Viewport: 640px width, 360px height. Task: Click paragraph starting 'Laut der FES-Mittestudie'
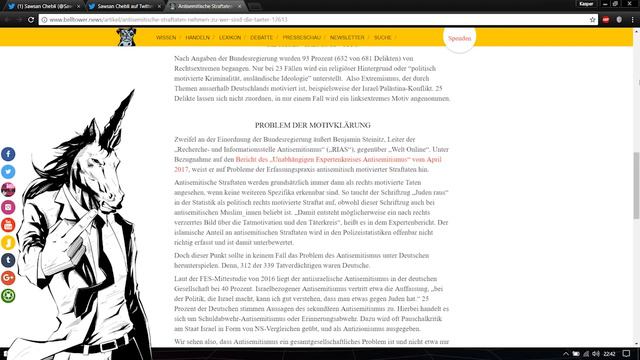[x=312, y=304]
